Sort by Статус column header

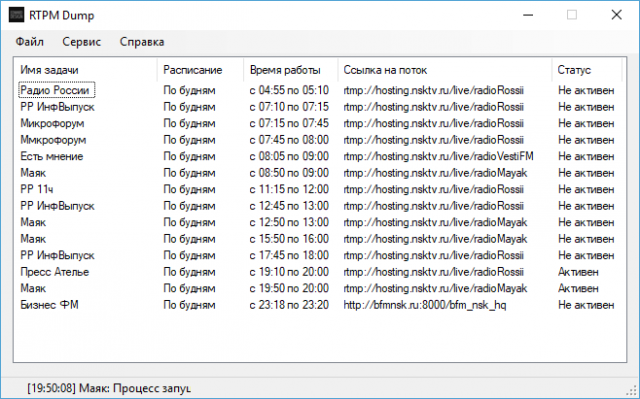tap(587, 70)
